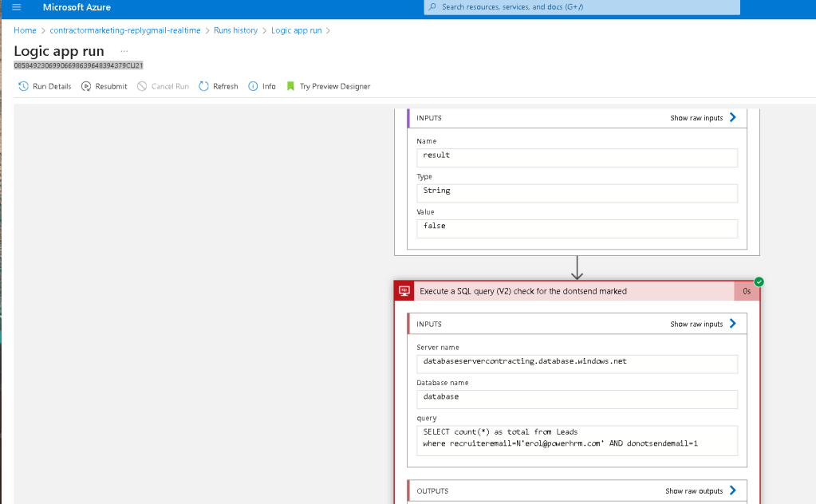
Task: Click the green success checkmark badge
Action: tap(759, 282)
